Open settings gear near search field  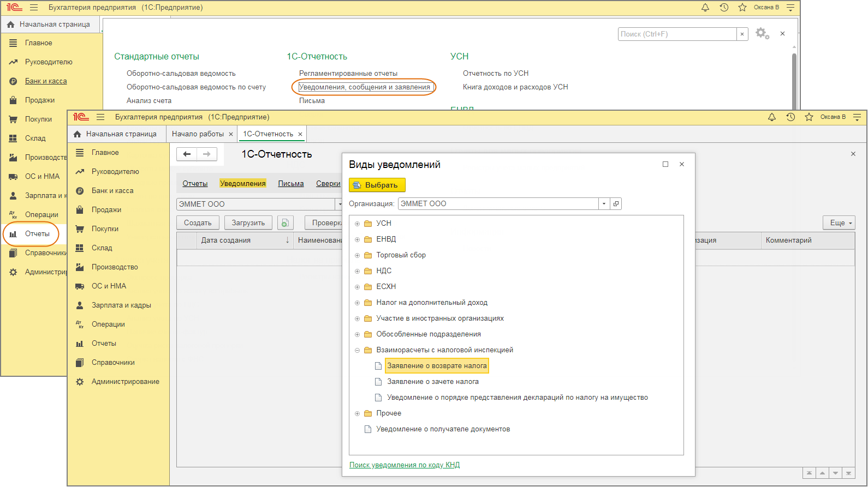(x=762, y=34)
